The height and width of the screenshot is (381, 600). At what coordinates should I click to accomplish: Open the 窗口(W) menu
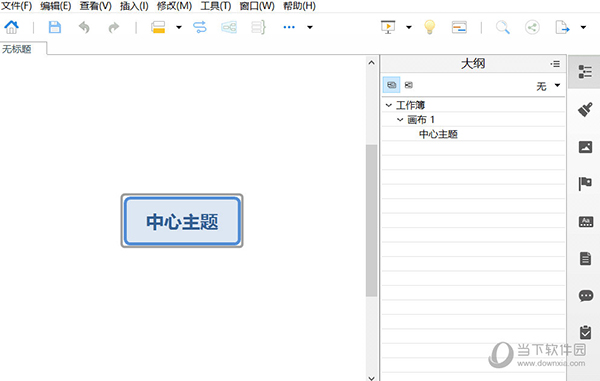(257, 6)
